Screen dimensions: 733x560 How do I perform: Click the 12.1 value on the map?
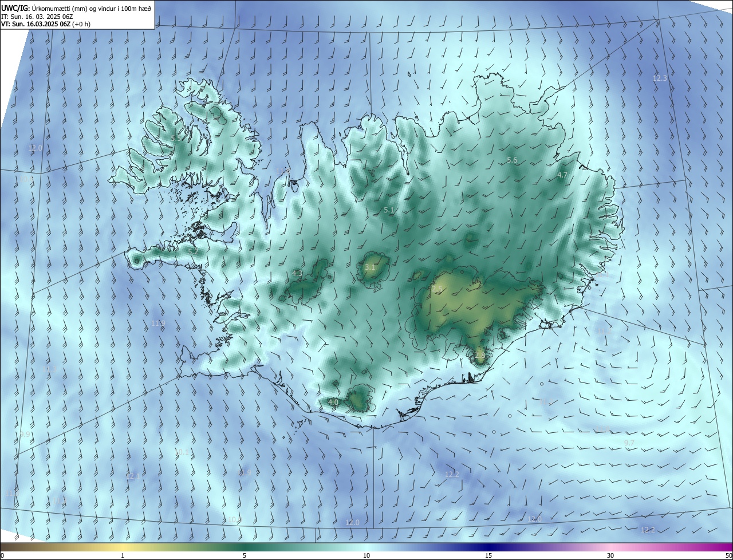pyautogui.click(x=132, y=476)
